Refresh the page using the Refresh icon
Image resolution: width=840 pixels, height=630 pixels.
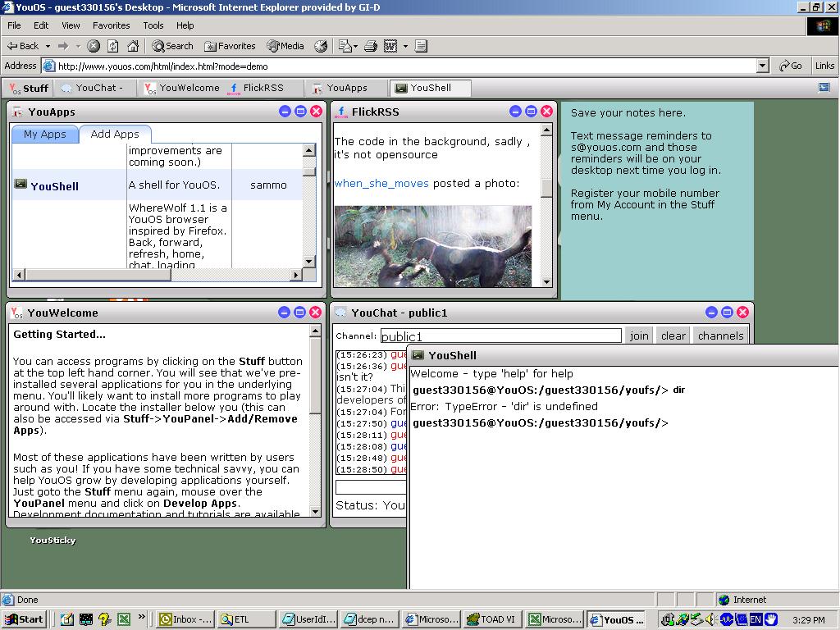click(x=113, y=46)
